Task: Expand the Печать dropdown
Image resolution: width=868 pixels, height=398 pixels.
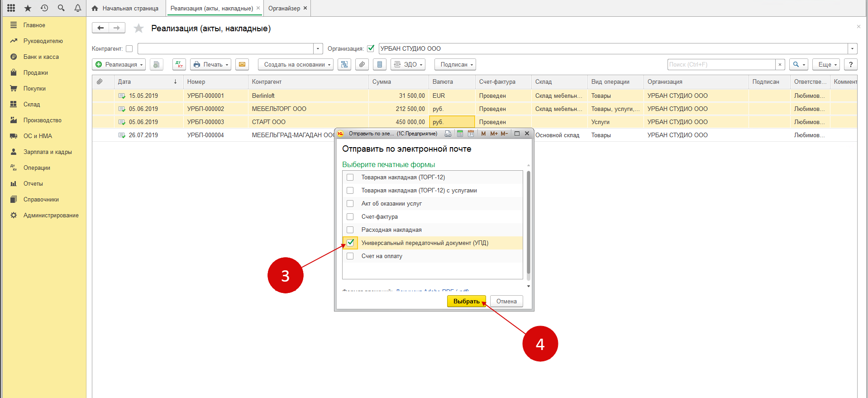Action: [x=210, y=64]
